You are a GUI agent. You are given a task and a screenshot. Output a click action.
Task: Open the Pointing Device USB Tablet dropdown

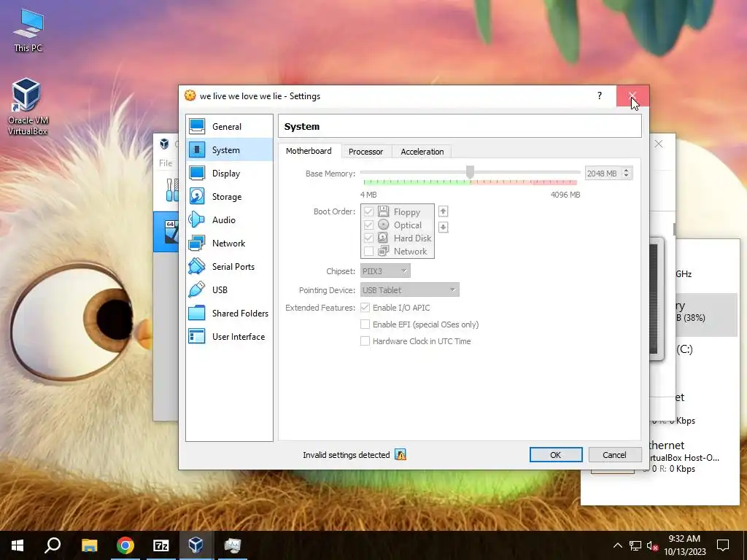(x=410, y=289)
